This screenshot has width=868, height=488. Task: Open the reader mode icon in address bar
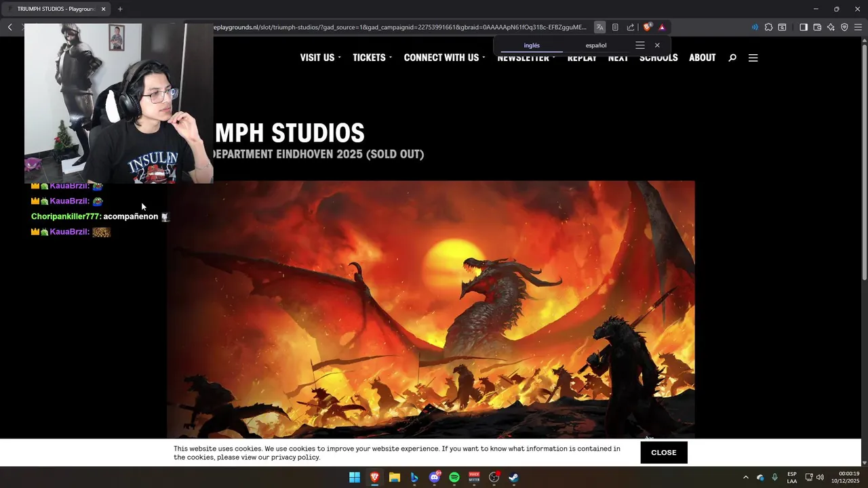tap(615, 27)
